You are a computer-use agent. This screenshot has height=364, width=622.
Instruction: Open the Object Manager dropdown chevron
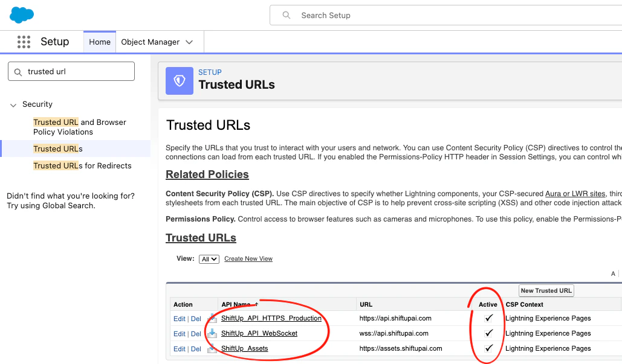pos(189,42)
